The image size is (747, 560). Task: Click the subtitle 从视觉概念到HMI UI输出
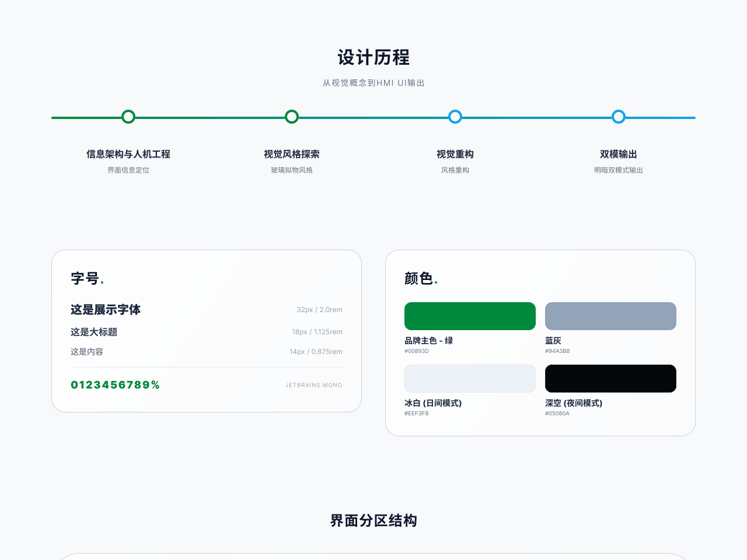373,83
